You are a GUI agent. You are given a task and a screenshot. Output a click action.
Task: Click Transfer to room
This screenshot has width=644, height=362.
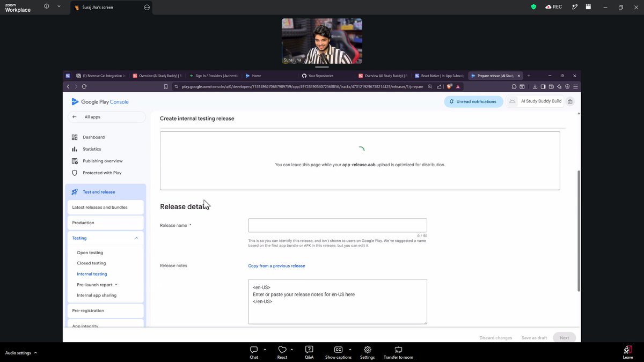(x=398, y=352)
